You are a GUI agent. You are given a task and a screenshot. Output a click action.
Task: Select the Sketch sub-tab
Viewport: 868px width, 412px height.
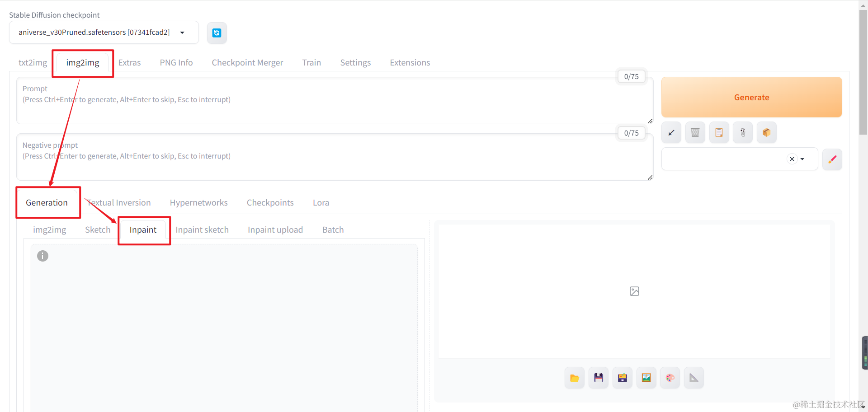[x=98, y=229]
